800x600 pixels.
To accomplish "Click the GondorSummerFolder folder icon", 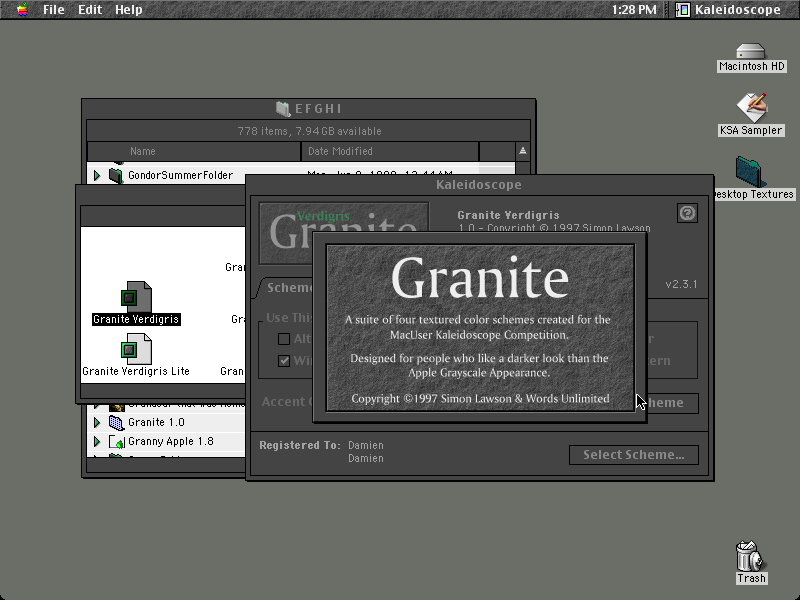I will pyautogui.click(x=116, y=176).
